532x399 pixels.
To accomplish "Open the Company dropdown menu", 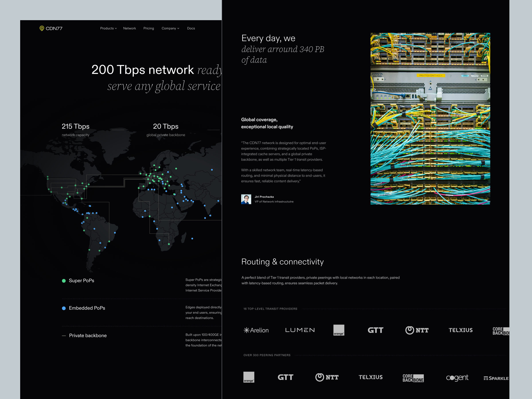I will 170,28.
